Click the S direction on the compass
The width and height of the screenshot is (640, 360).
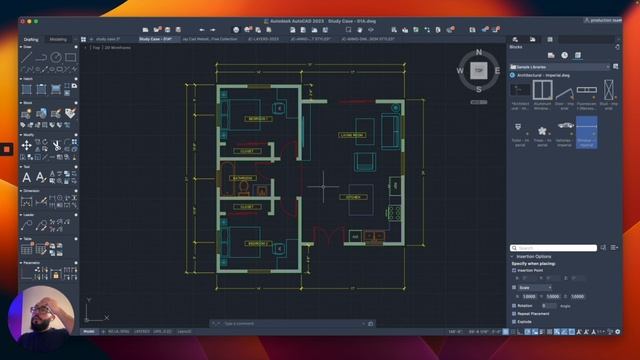(x=479, y=89)
